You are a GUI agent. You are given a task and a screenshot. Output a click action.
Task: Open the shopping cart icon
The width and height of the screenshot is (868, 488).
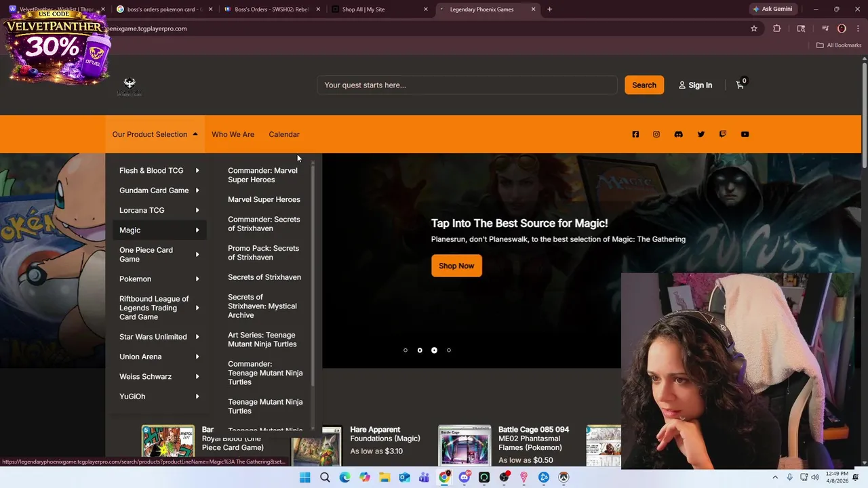tap(741, 85)
